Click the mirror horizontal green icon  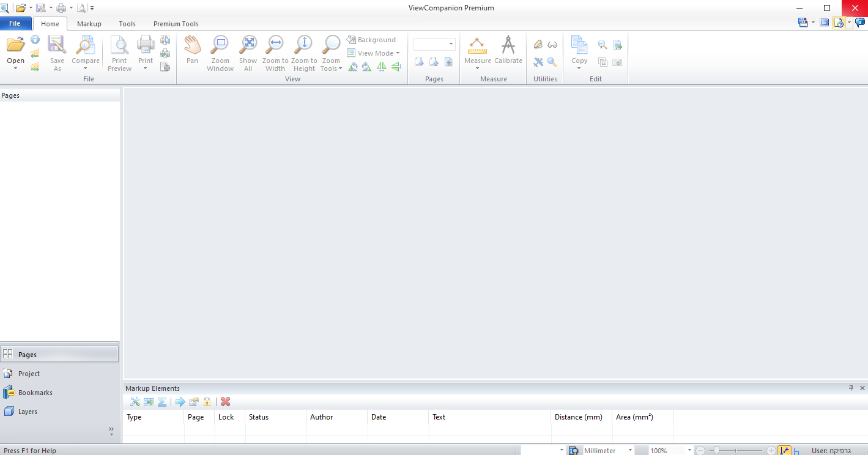[x=381, y=67]
